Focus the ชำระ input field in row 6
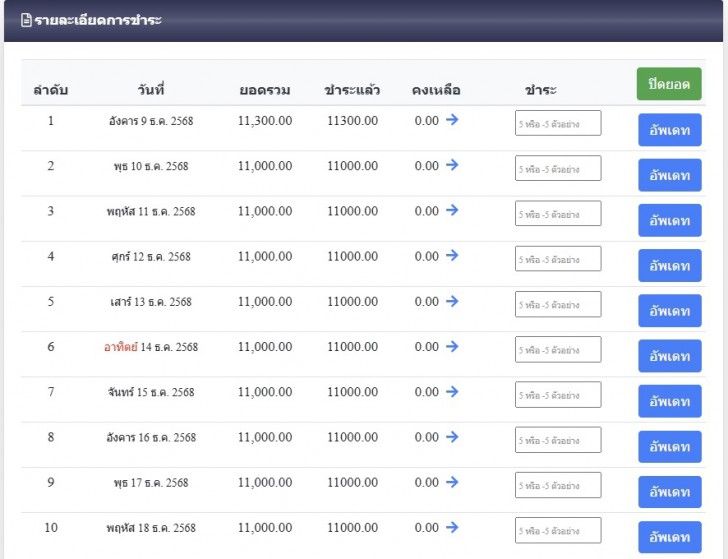This screenshot has width=728, height=559. click(558, 349)
